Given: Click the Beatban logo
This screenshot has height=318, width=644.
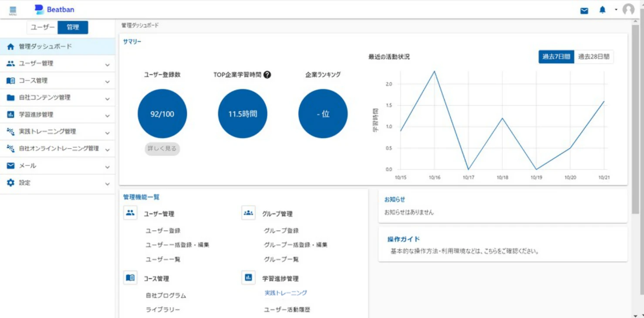Looking at the screenshot, I should (54, 10).
